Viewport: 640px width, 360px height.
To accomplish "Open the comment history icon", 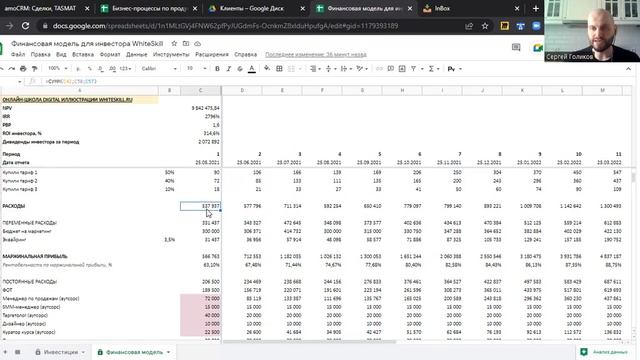I will point(516,48).
